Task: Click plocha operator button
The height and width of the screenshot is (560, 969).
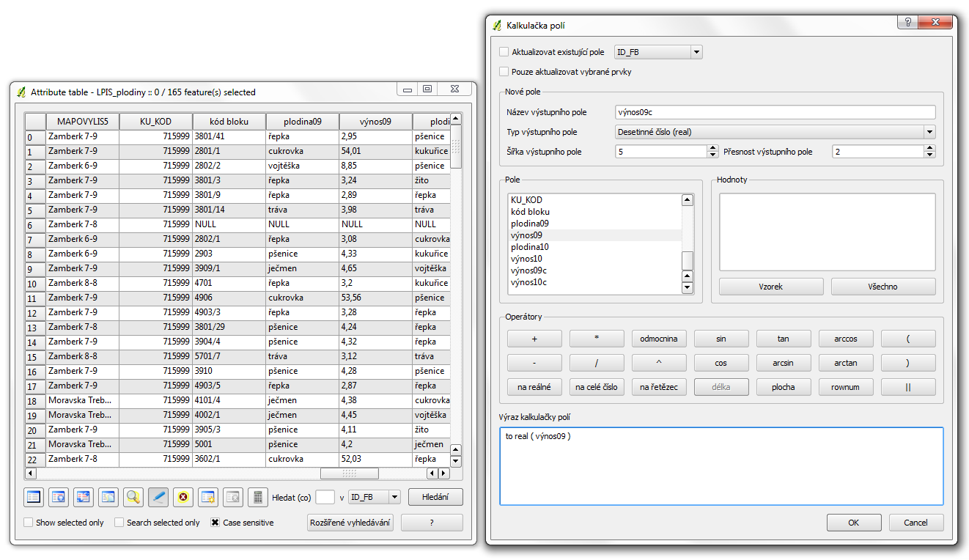Action: pyautogui.click(x=784, y=387)
